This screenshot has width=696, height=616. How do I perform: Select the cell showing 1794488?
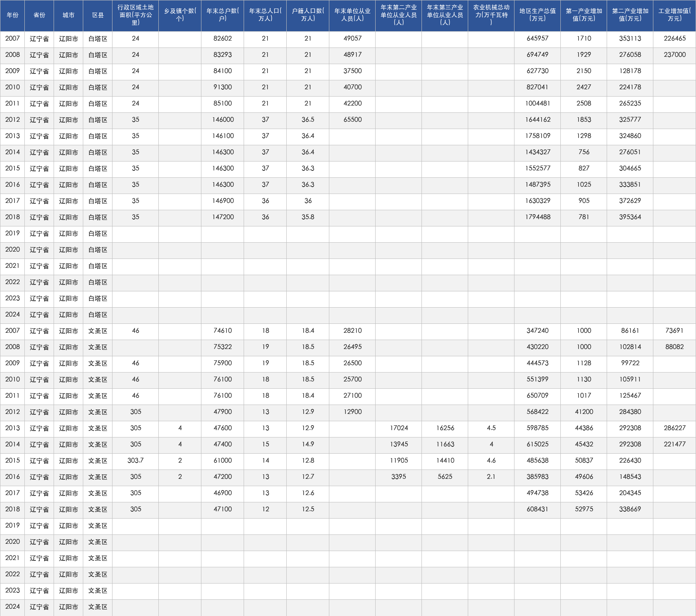pos(537,217)
